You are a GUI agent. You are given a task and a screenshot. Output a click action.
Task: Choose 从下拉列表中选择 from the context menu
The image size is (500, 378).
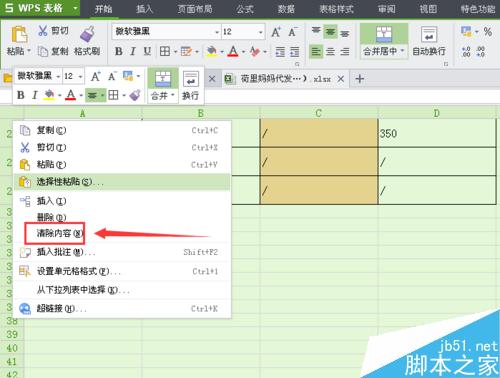[x=122, y=290]
